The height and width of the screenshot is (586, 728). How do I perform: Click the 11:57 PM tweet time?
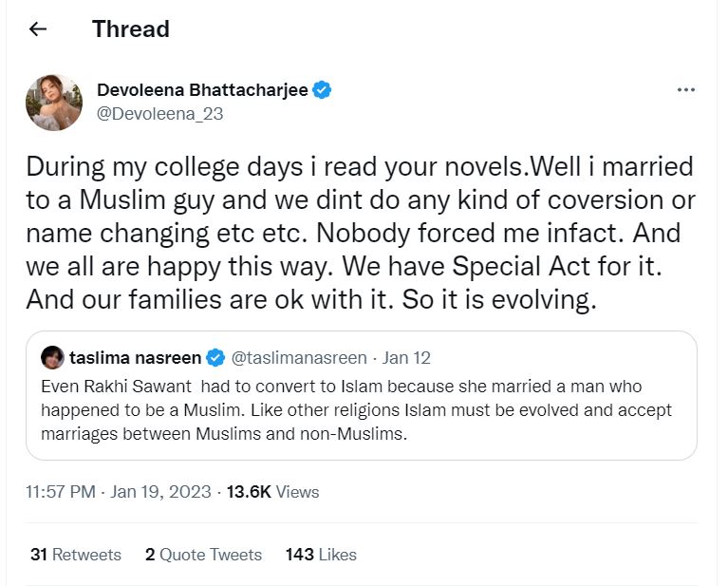tap(62, 492)
